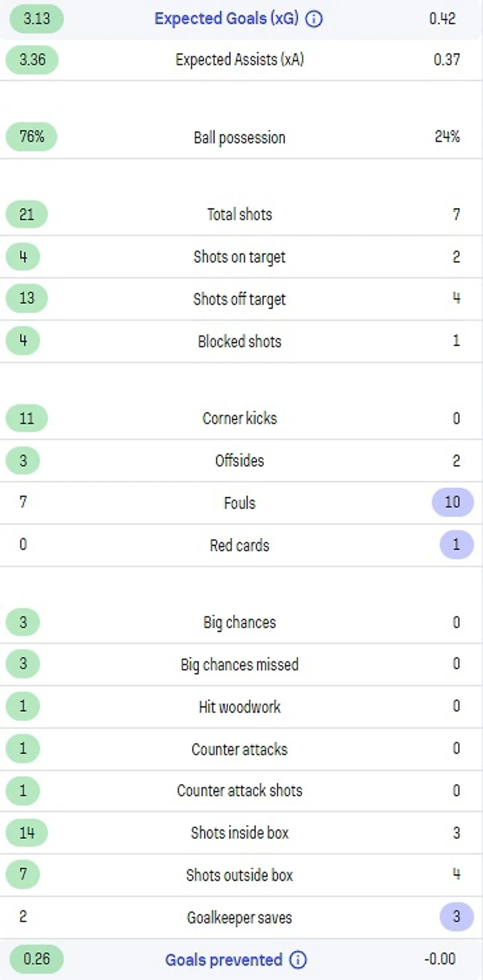Screen dimensions: 483x980
Task: Click the Big chances missed label
Action: point(240,665)
